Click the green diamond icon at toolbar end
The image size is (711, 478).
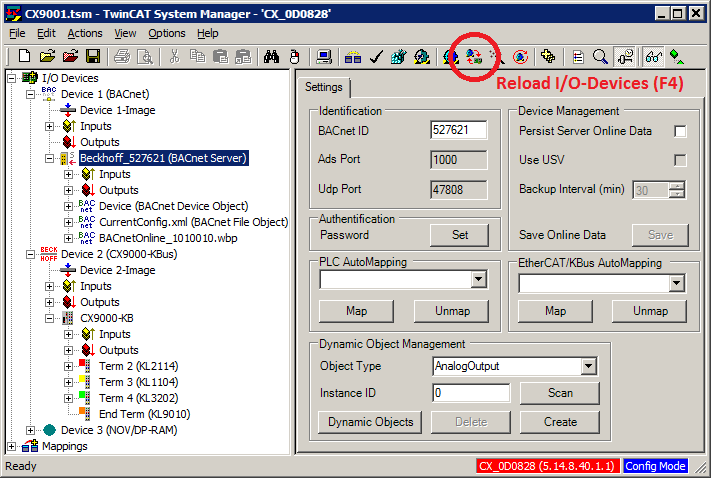[677, 57]
